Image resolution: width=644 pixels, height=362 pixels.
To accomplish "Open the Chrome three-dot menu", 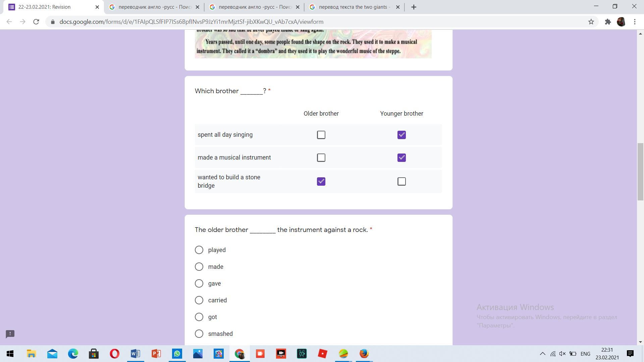I will (635, 22).
